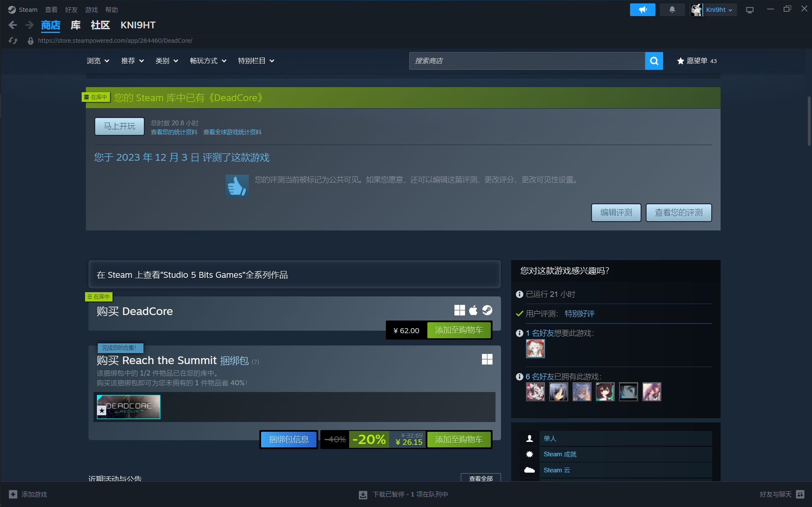Open the notifications bell
The width and height of the screenshot is (812, 507).
[x=672, y=10]
